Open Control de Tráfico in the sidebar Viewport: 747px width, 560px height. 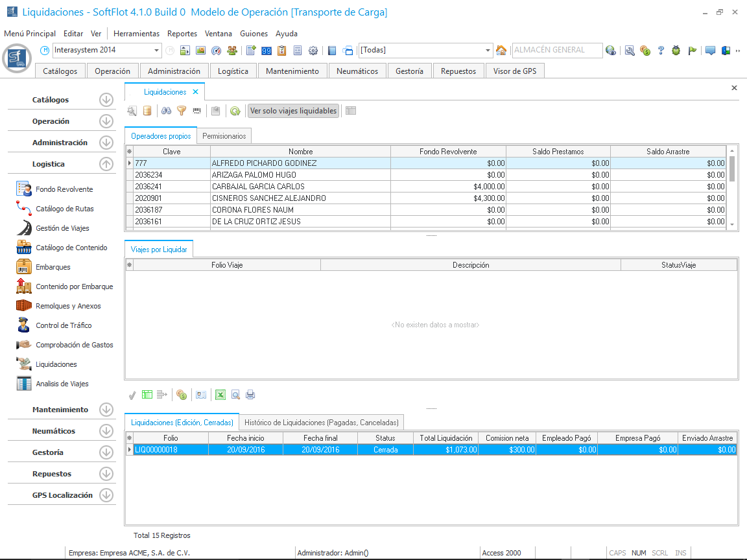click(x=64, y=325)
